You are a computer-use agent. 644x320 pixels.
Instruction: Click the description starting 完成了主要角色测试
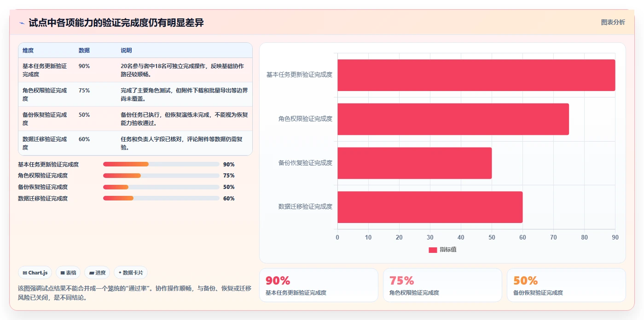(x=184, y=94)
